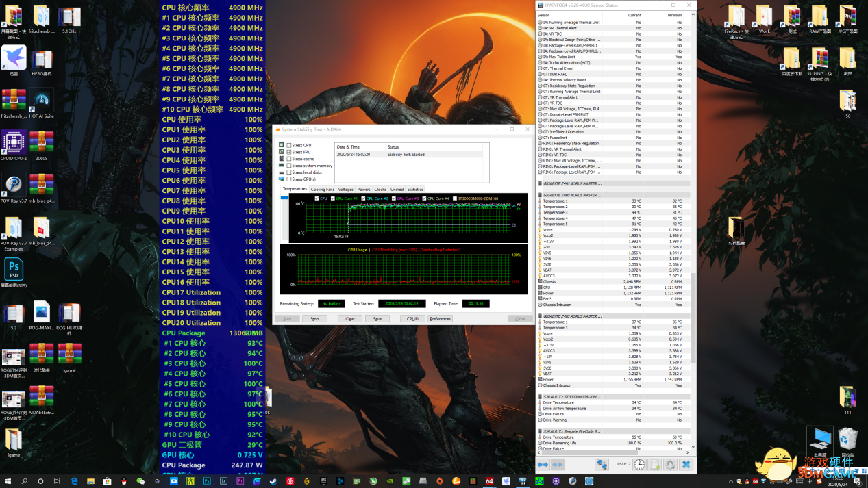
Task: Toggle CPU Core #2 graph checkbox
Action: tap(363, 198)
